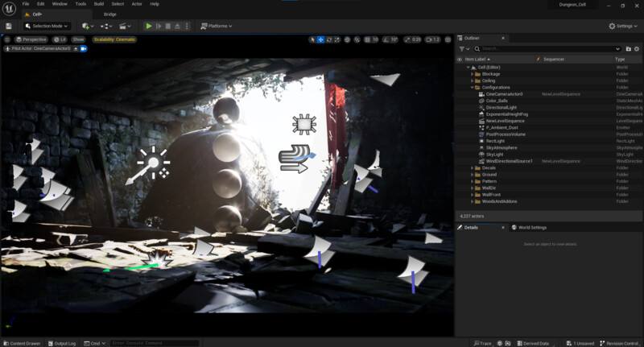This screenshot has height=347, width=644.
Task: Select the wind directional source gizmo in viewport
Action: coord(296,159)
